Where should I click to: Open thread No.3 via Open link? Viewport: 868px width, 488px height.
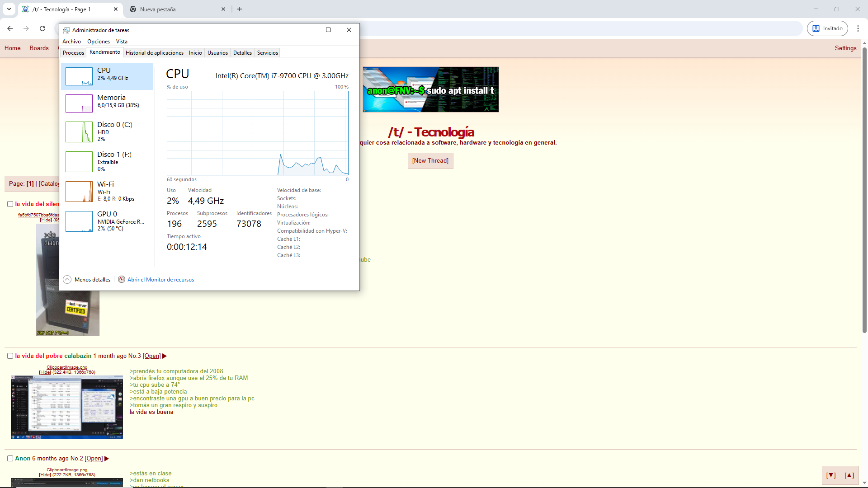pyautogui.click(x=152, y=356)
